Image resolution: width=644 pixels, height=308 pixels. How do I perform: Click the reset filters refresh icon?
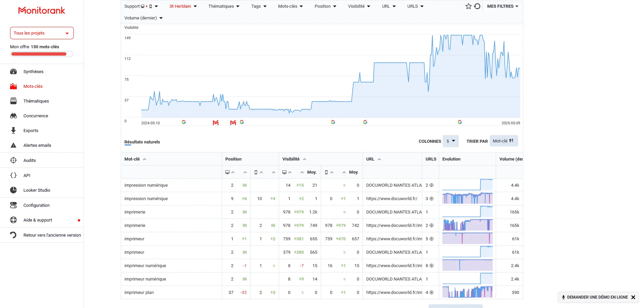pyautogui.click(x=477, y=6)
